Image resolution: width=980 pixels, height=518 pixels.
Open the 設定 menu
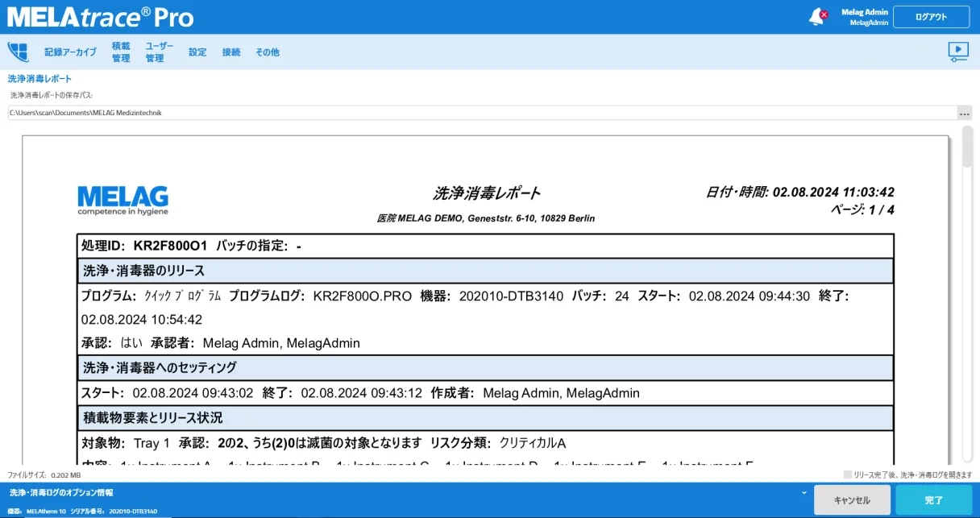click(x=197, y=52)
